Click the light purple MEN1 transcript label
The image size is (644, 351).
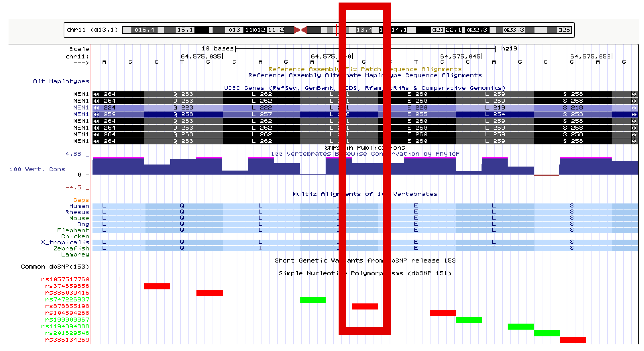pyautogui.click(x=81, y=108)
